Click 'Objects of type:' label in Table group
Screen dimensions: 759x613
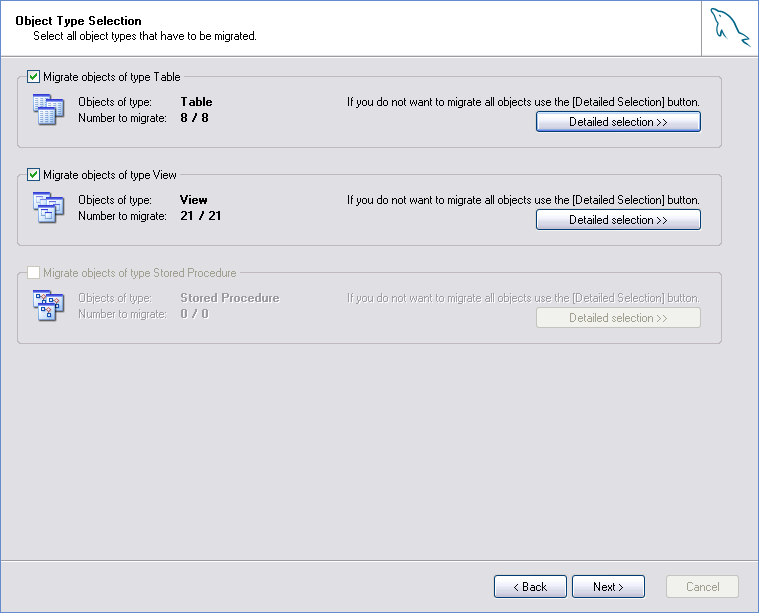pyautogui.click(x=115, y=102)
